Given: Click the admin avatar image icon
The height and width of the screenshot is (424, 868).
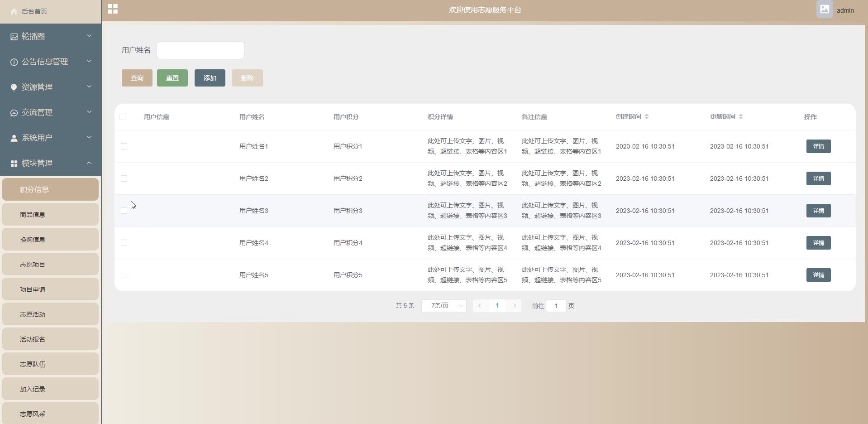Looking at the screenshot, I should [824, 10].
